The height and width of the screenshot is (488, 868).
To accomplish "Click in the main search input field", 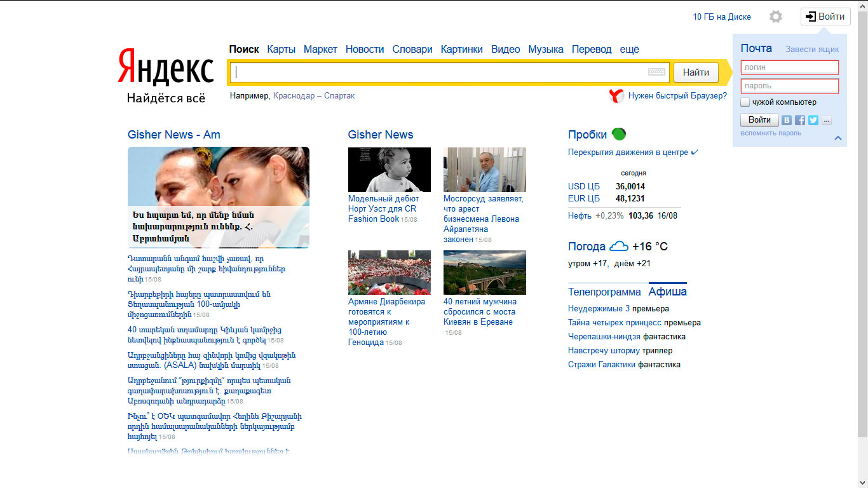I will (x=438, y=72).
